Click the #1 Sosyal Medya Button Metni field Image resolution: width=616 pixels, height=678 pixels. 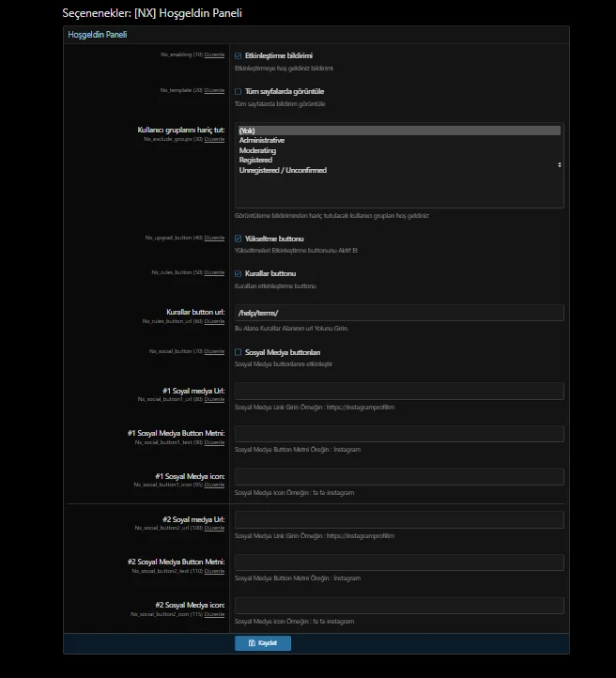[x=399, y=434]
